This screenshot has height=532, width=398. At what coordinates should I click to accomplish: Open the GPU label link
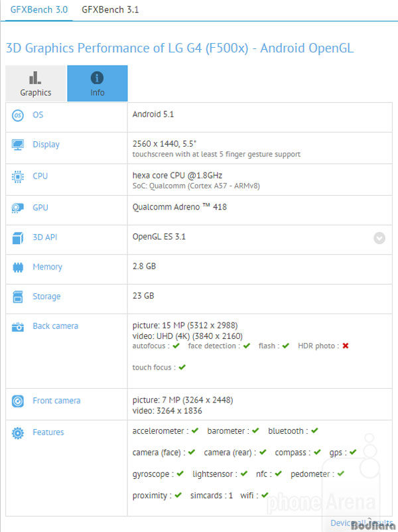pyautogui.click(x=40, y=208)
